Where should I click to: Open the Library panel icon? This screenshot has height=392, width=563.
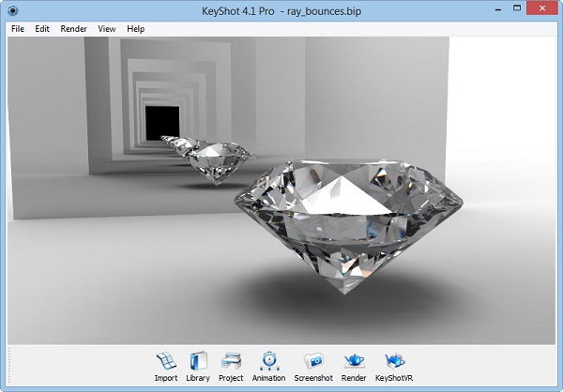pyautogui.click(x=198, y=361)
